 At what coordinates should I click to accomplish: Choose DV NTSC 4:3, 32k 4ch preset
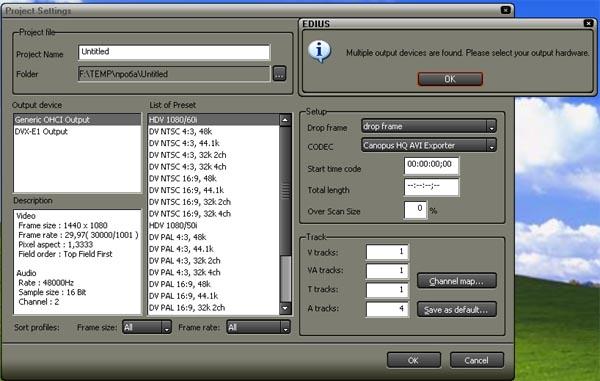[214, 167]
